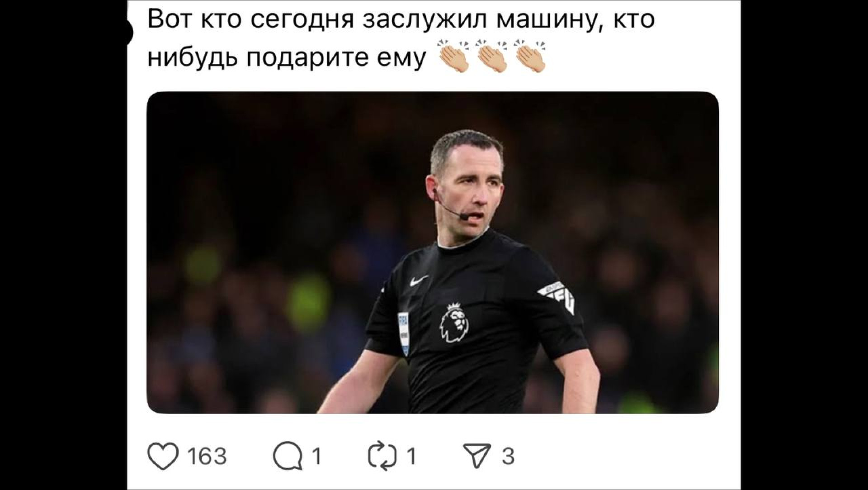Like the post with the heart icon
The height and width of the screenshot is (490, 868).
click(x=163, y=456)
